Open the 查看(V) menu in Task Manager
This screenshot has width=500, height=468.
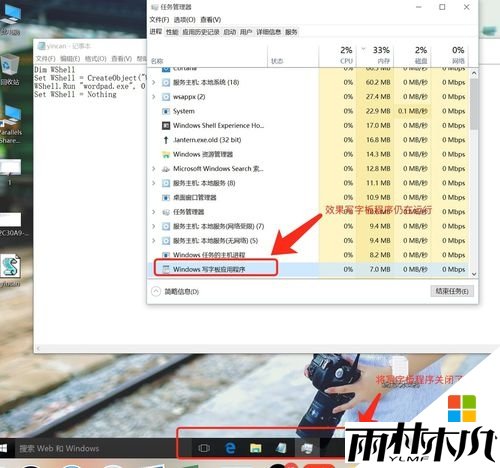[210, 20]
